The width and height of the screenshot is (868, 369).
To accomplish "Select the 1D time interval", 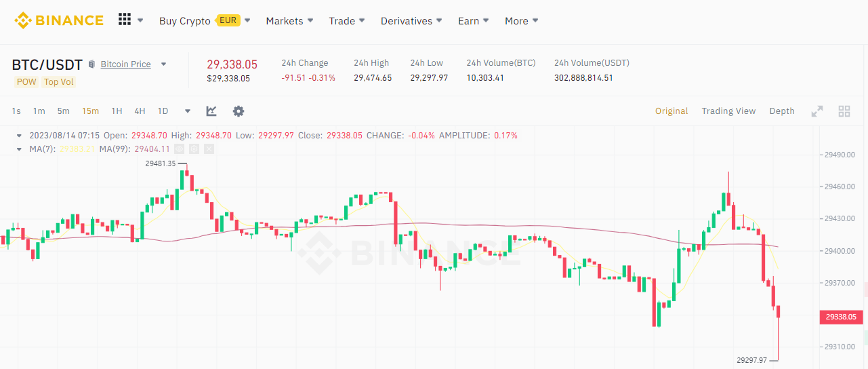I will point(163,111).
